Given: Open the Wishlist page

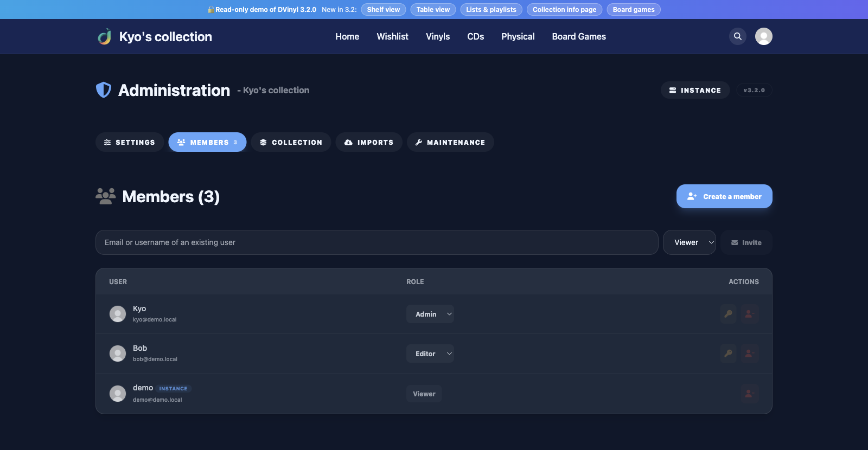Looking at the screenshot, I should (393, 36).
